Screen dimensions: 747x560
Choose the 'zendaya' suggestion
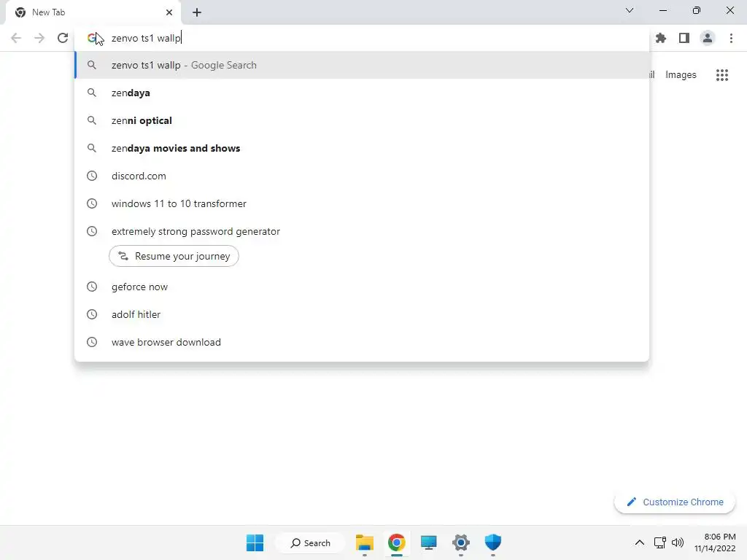click(362, 93)
